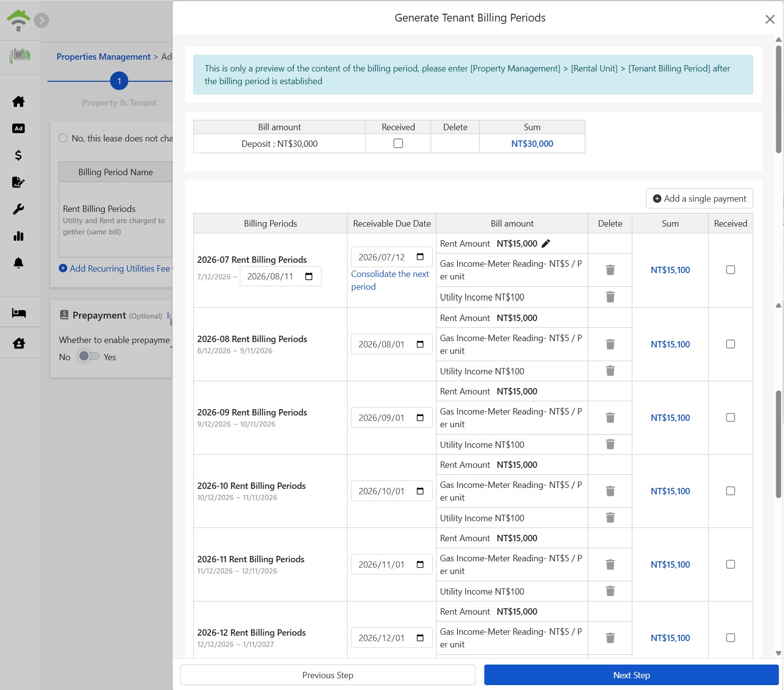Delete Utility Income line in 2026-08 period
The width and height of the screenshot is (784, 690).
click(x=610, y=370)
